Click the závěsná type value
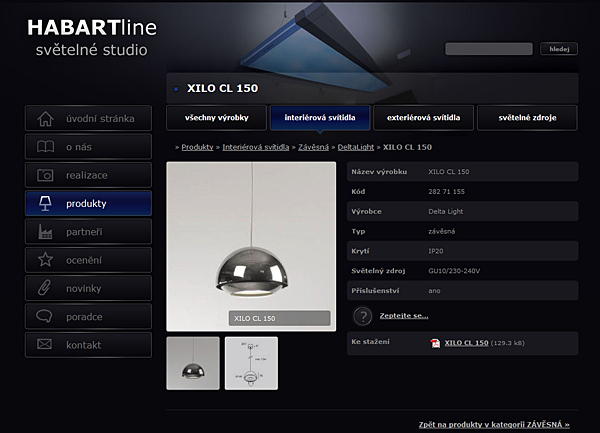Screen dimensions: 600x433 pos(442,231)
